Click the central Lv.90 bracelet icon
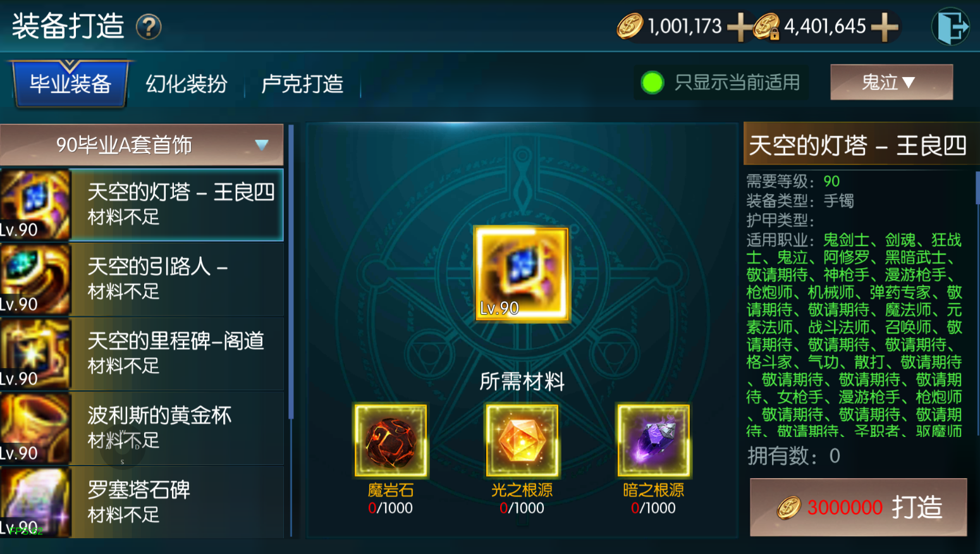This screenshot has height=554, width=980. point(522,274)
